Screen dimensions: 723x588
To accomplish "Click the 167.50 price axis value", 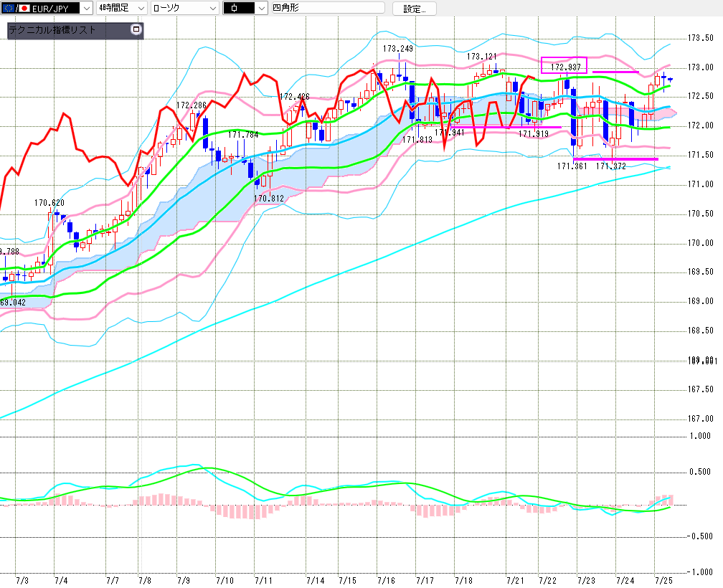I will click(x=700, y=389).
